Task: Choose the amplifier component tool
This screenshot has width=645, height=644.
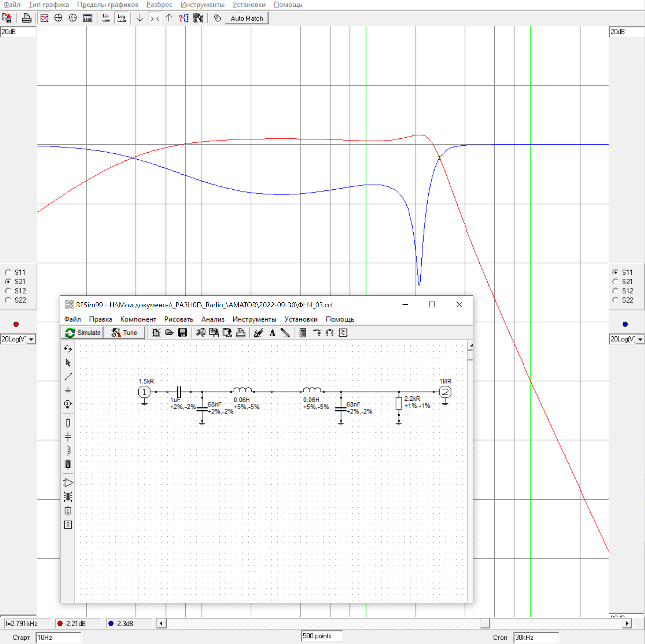Action: (68, 483)
